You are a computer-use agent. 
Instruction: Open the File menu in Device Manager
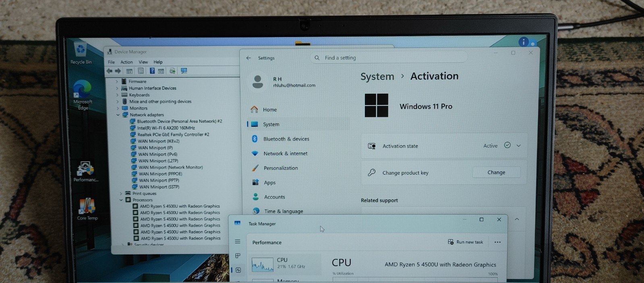click(111, 62)
